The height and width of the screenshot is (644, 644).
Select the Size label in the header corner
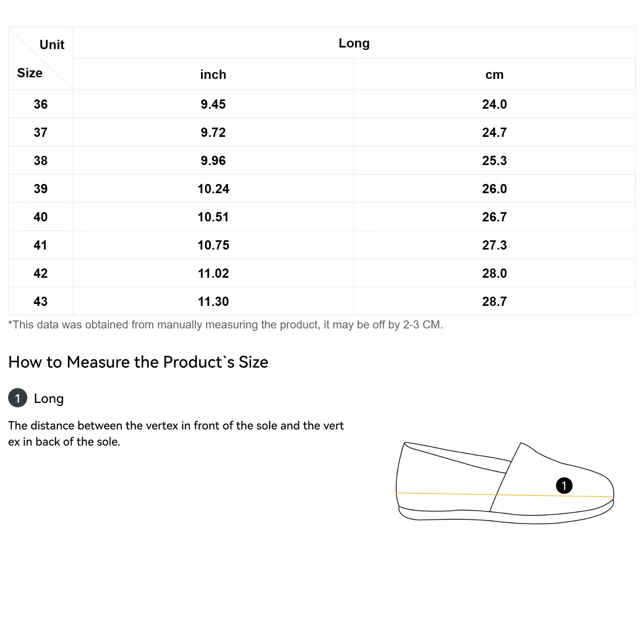[x=29, y=73]
